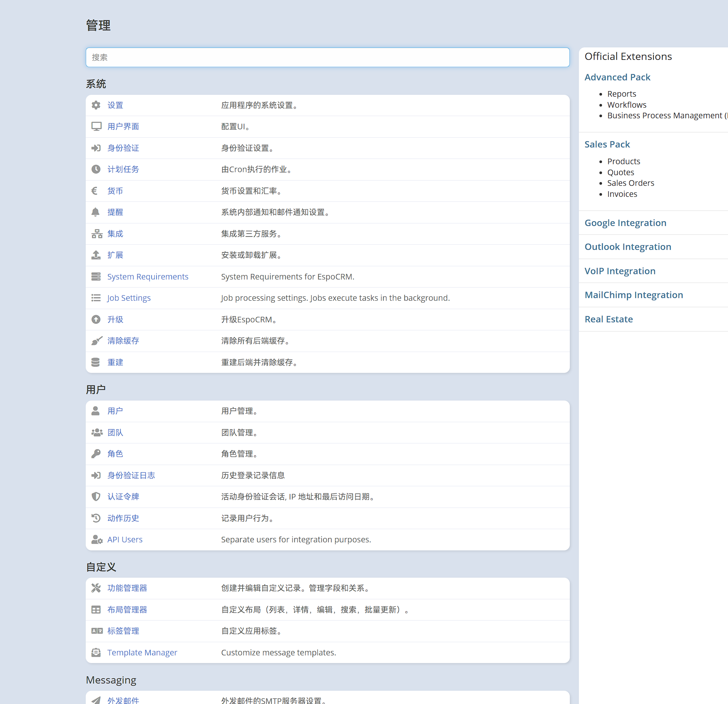Open 布局管理器 layout manager link
The width and height of the screenshot is (728, 704).
[x=127, y=610]
